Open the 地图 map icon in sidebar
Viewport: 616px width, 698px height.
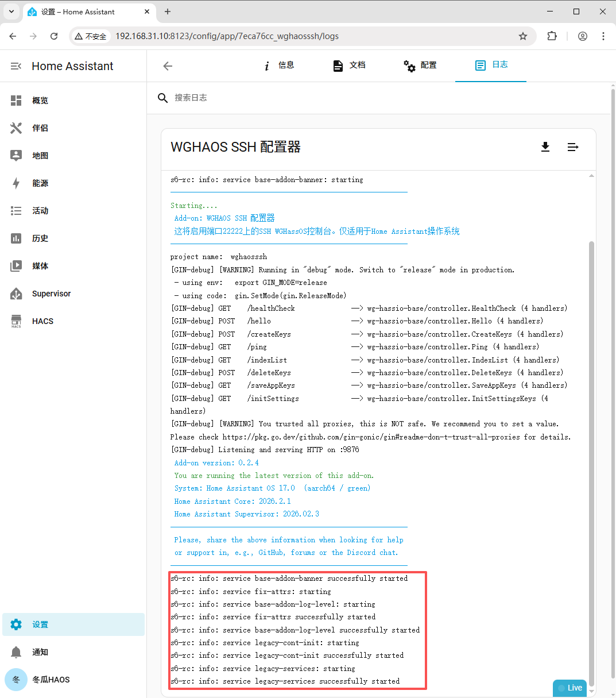pos(16,156)
